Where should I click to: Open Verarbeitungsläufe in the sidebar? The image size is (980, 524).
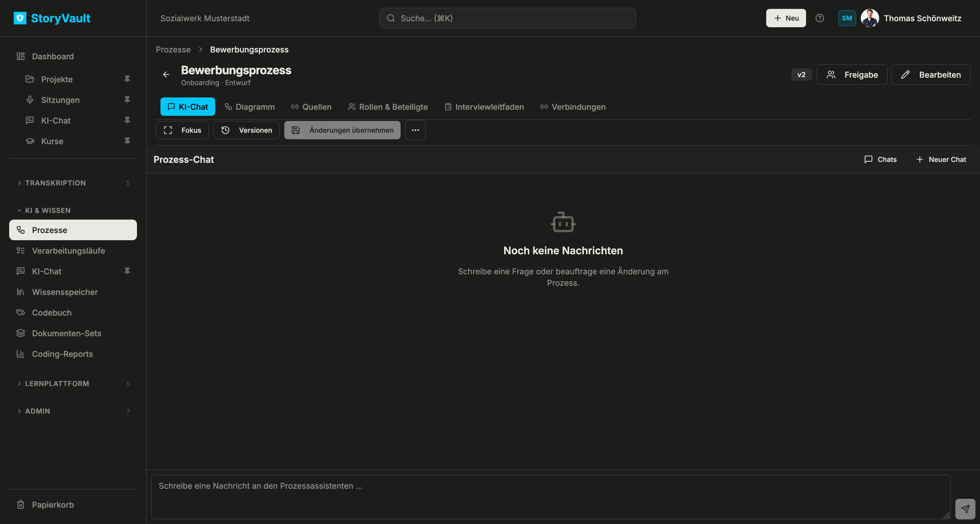click(73, 251)
